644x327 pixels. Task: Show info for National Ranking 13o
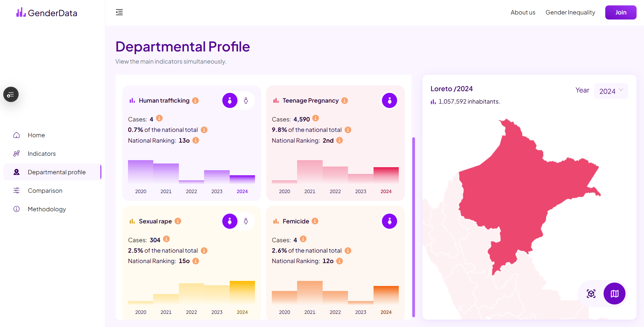pyautogui.click(x=196, y=140)
